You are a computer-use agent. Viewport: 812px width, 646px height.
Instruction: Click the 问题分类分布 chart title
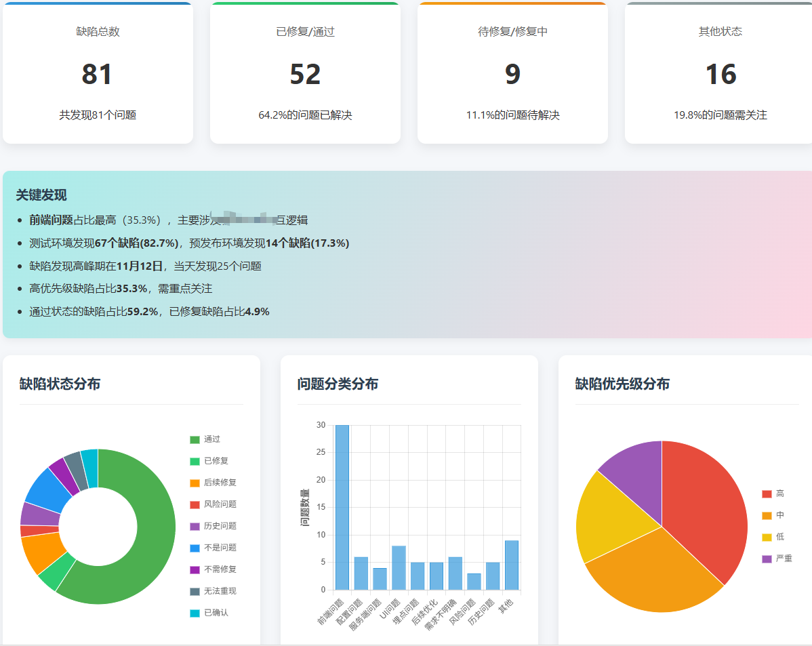(338, 384)
